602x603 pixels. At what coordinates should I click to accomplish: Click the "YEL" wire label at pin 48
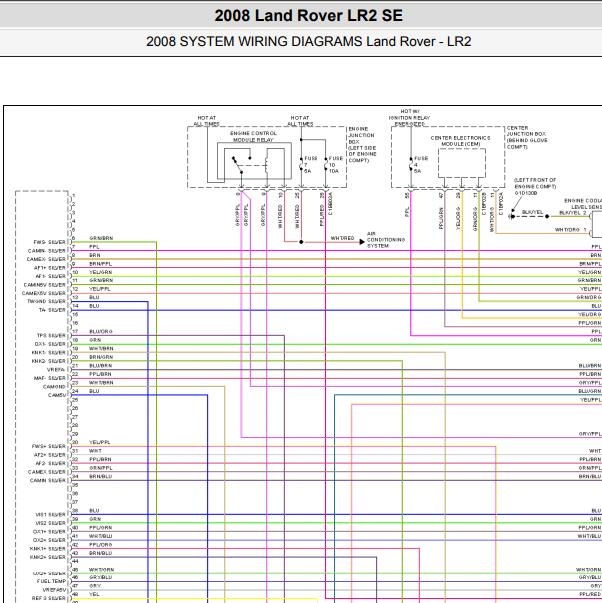tap(94, 594)
